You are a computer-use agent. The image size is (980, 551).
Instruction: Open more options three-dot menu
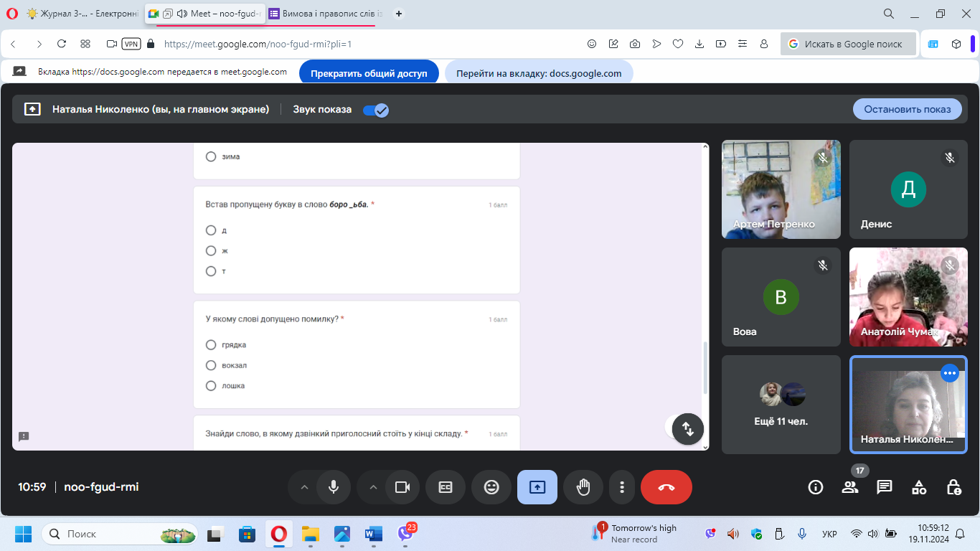[621, 487]
